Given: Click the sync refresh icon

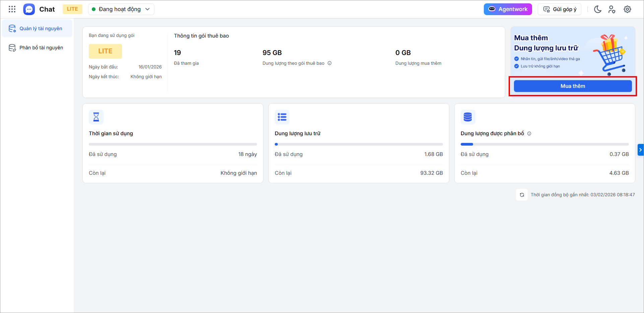Looking at the screenshot, I should 522,195.
